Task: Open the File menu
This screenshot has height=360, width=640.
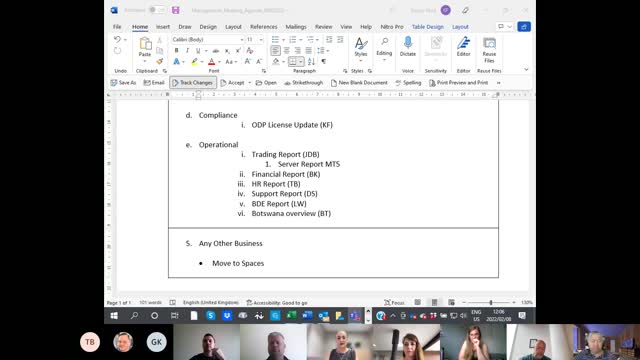Action: (x=117, y=27)
